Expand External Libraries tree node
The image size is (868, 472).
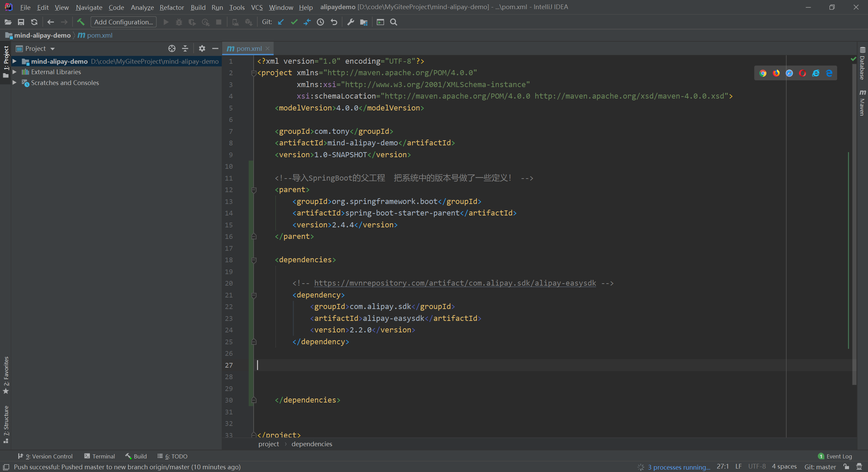point(15,72)
